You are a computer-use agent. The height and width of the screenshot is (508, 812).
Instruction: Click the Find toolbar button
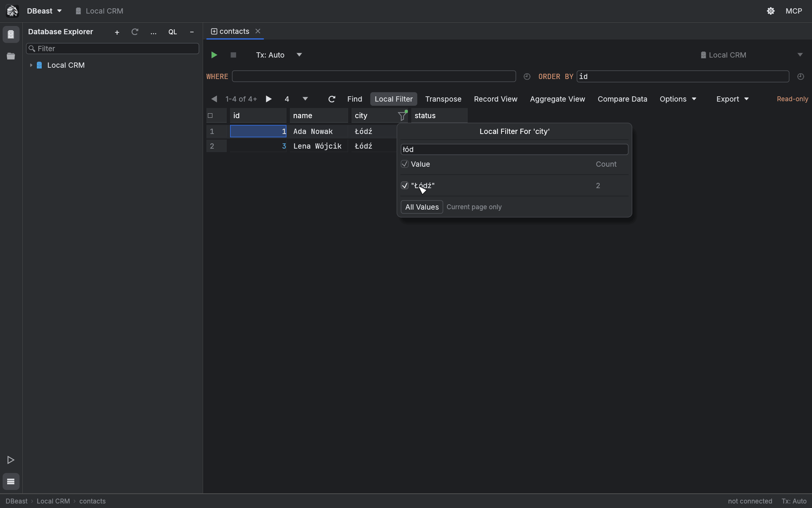354,99
